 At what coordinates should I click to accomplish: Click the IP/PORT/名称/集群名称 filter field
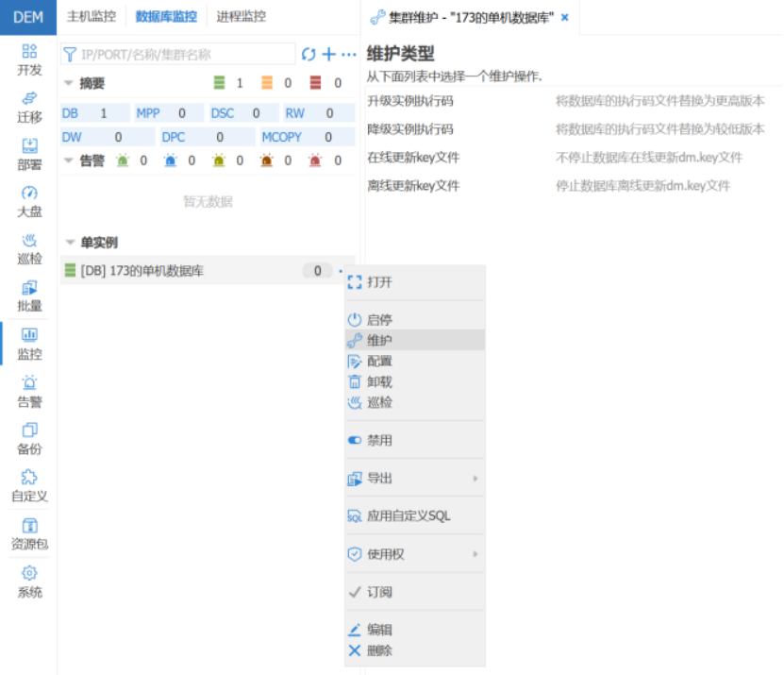(x=178, y=54)
